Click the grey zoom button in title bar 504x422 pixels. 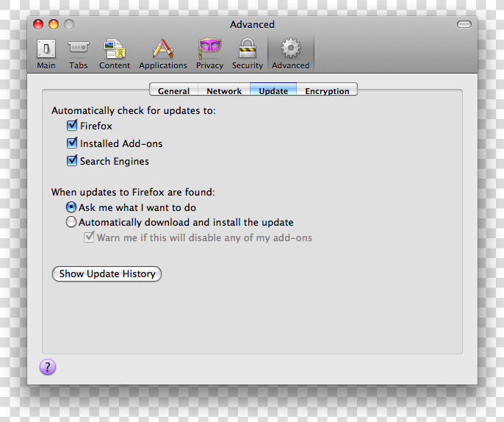tap(69, 24)
